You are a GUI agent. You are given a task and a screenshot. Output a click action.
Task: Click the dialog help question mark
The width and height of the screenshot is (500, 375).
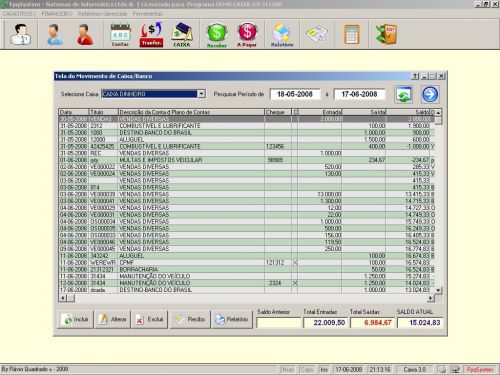click(x=415, y=76)
